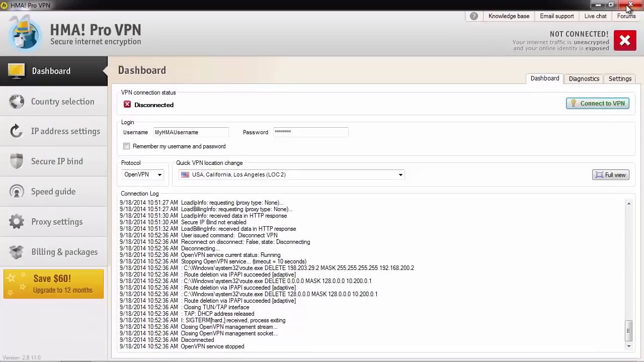Open Billing & packages

(64, 252)
